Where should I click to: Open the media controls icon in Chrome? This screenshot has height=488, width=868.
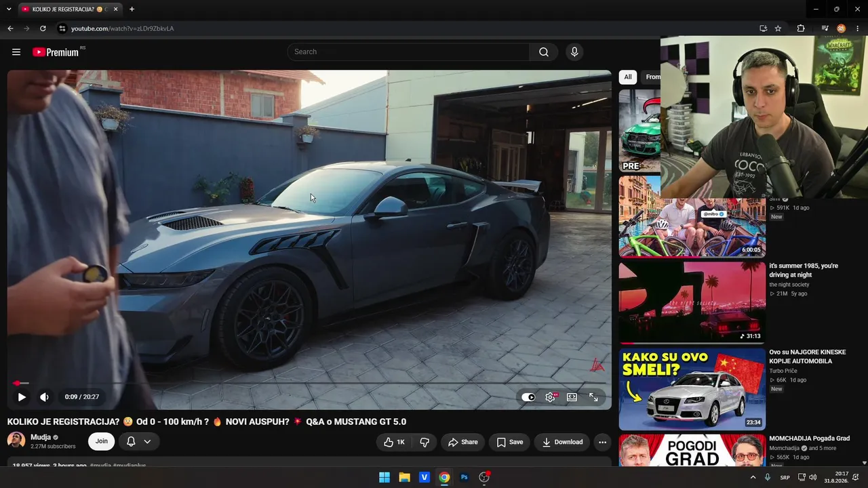825,28
